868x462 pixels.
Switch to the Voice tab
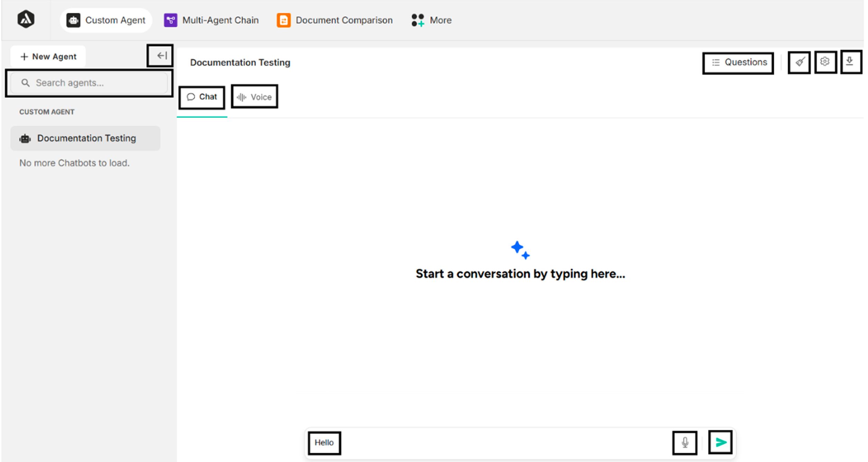point(254,97)
